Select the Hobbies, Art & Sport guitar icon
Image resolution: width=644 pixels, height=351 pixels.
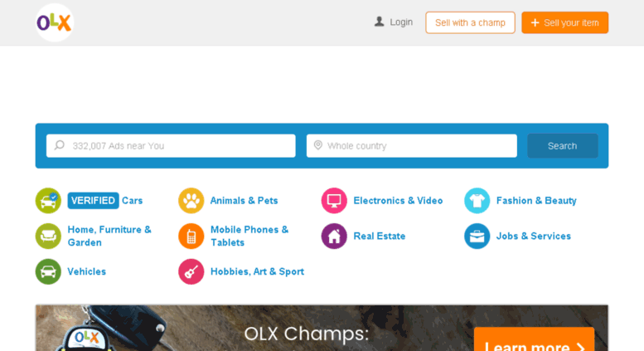(x=191, y=271)
